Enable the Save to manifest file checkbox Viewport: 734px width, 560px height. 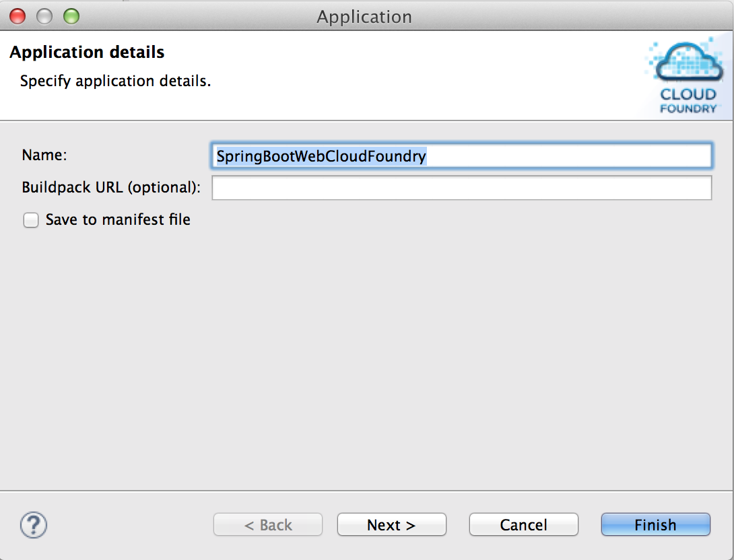(x=31, y=220)
